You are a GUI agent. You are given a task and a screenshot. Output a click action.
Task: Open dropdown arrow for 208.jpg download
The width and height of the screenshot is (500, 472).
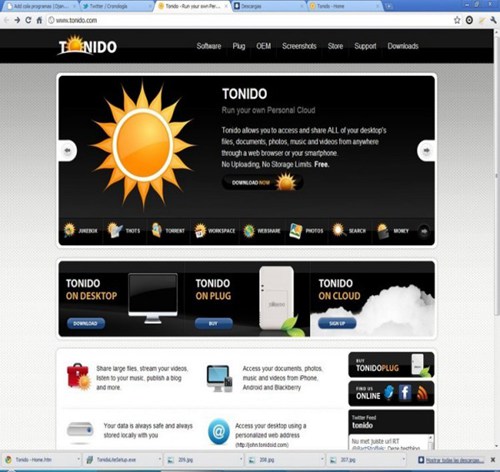point(322,459)
